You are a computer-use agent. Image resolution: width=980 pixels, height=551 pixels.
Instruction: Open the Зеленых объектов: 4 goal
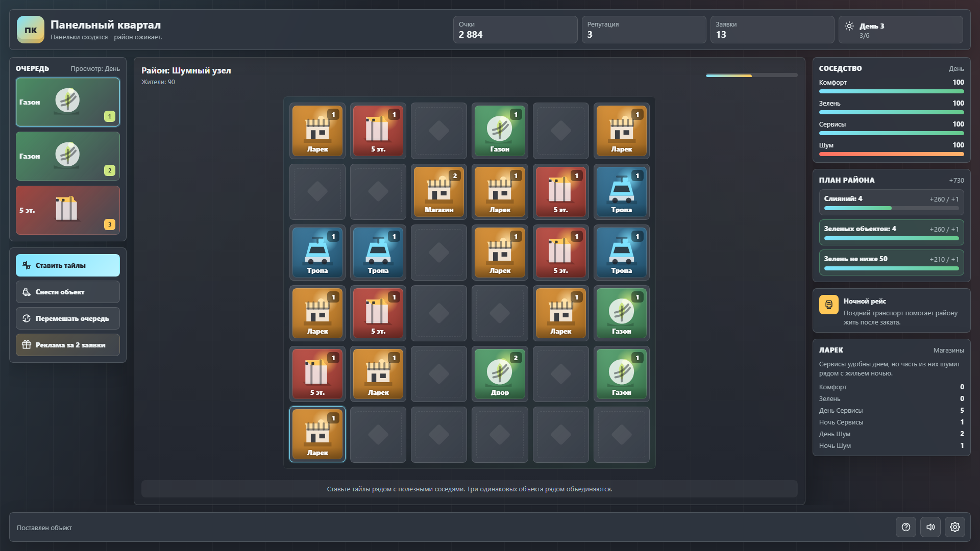pyautogui.click(x=891, y=233)
